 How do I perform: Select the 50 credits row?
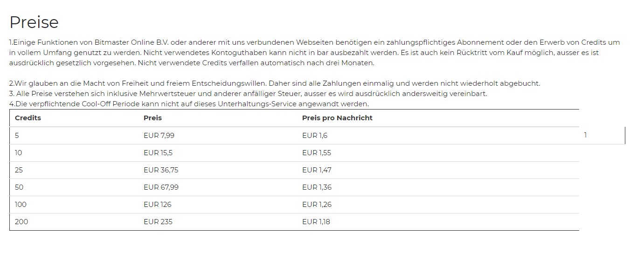[x=294, y=187]
